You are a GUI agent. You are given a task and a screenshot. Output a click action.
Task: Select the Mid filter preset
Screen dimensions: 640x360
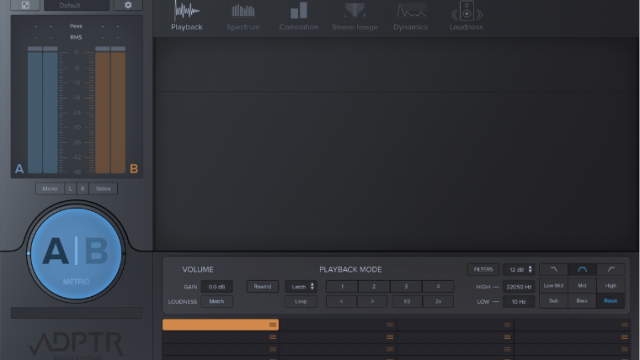582,286
